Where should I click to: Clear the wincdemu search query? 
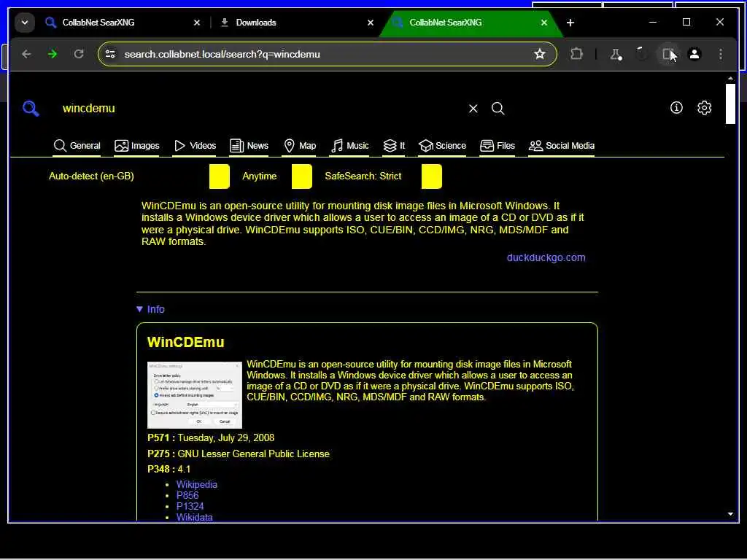(473, 109)
